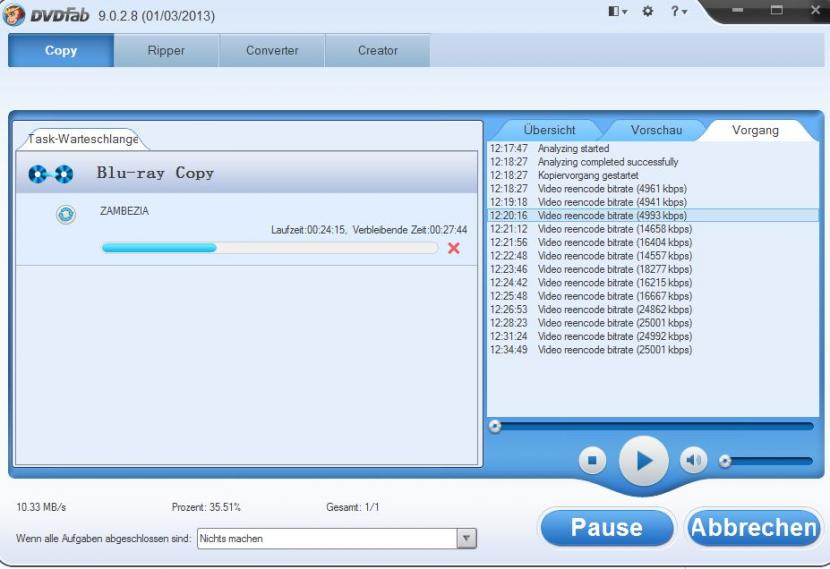Select highlighted log row 4993 kbps

point(652,215)
